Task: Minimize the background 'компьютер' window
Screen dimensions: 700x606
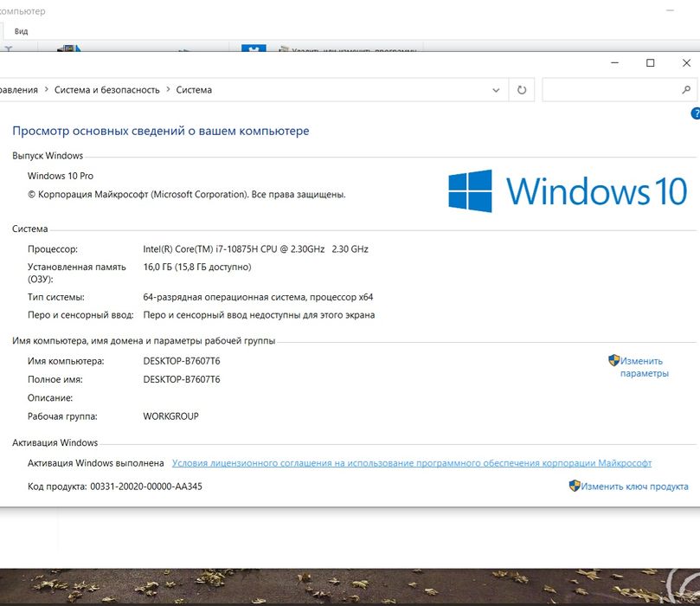Action: coord(670,10)
